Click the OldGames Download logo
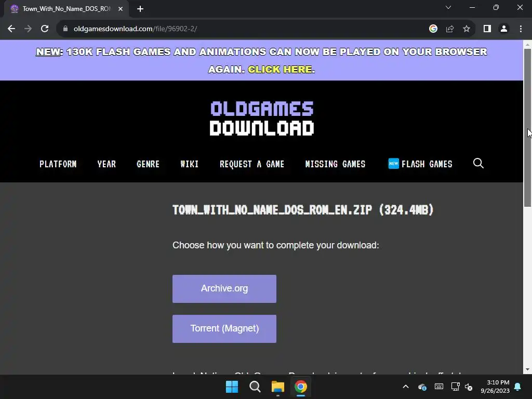Screen dimensions: 532x399 [262, 118]
